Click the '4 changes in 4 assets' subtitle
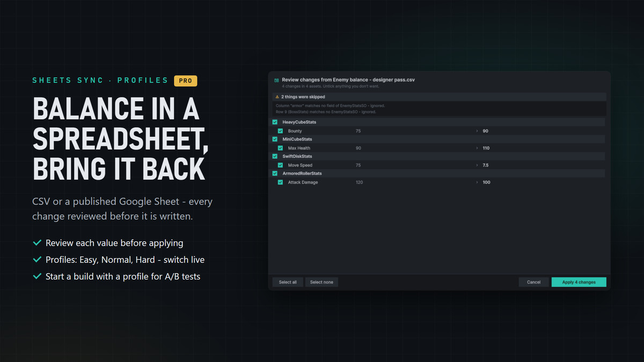This screenshot has width=644, height=362. tap(331, 86)
